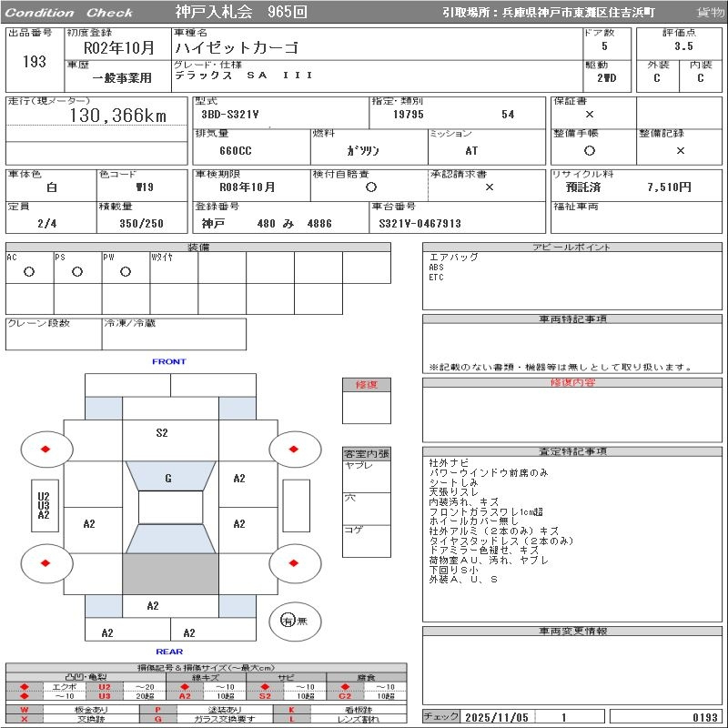The height and width of the screenshot is (728, 728).
Task: Click the G mark on the windshield
Action: [x=168, y=479]
